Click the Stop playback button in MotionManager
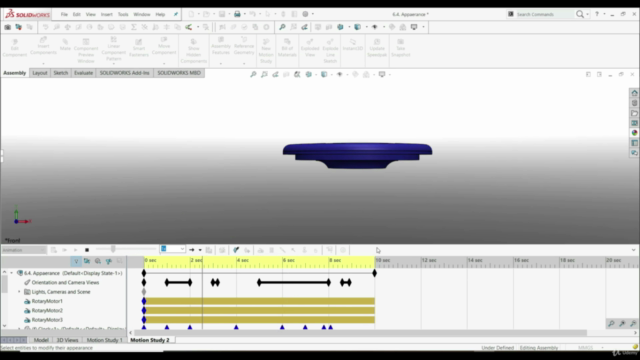640x360 pixels. click(x=87, y=250)
